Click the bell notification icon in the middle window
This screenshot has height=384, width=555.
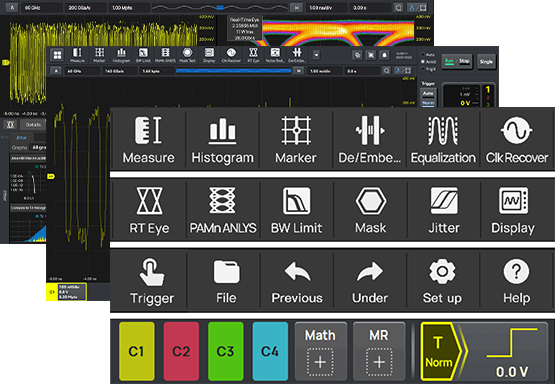(384, 55)
